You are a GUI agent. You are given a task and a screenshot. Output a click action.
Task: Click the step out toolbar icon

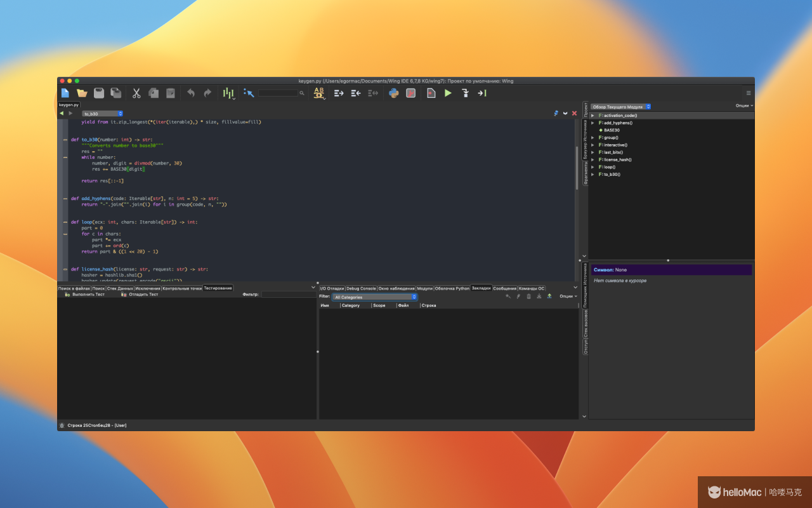(482, 93)
